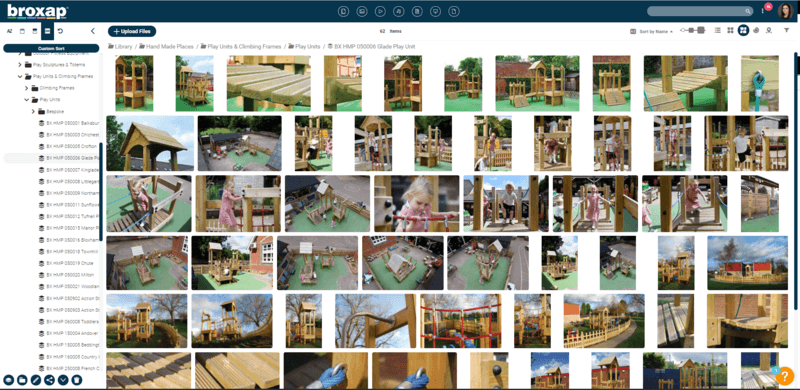The height and width of the screenshot is (390, 800).
Task: Click the trash delete icon at sidebar bottom
Action: coord(77,380)
